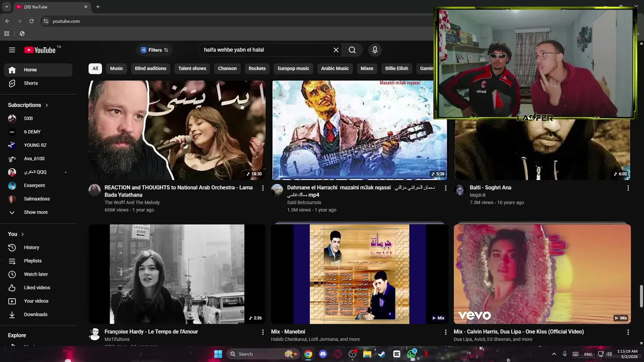Open Saïd Belcourtois channel name link
The width and height of the screenshot is (644, 362).
pyautogui.click(x=304, y=203)
